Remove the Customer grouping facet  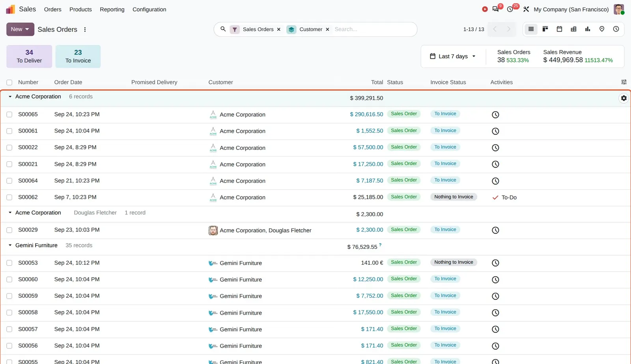[327, 29]
